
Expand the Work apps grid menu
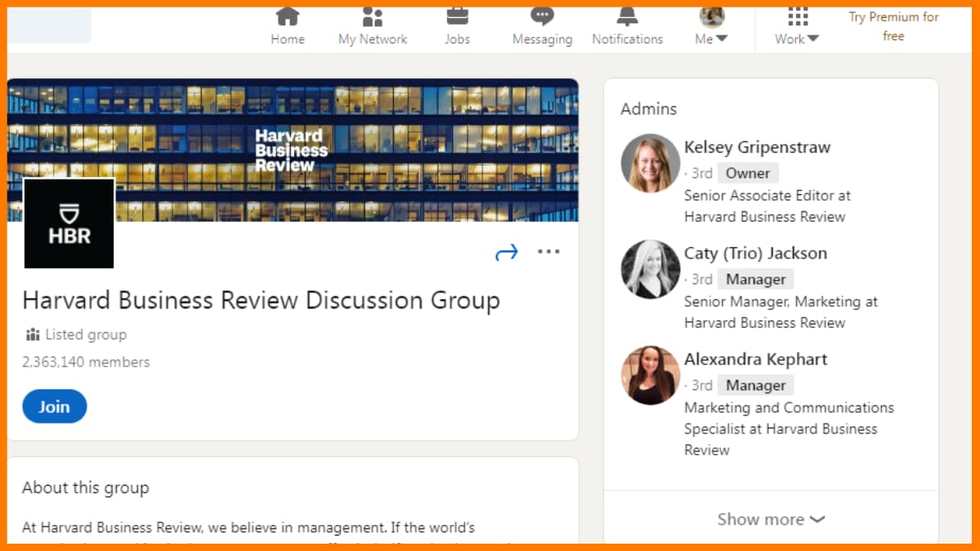click(797, 27)
